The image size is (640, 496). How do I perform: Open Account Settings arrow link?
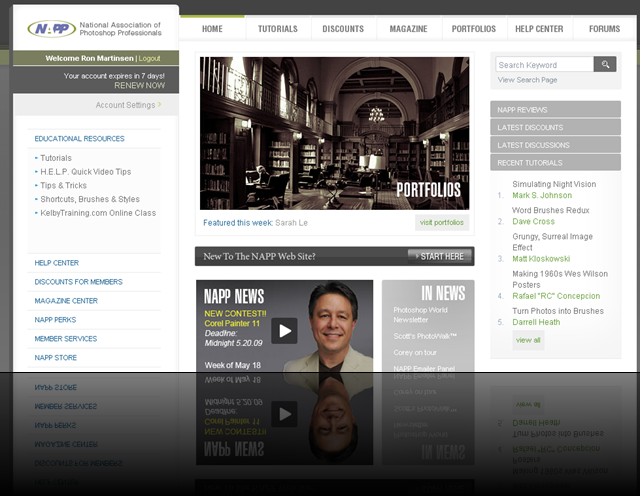129,105
